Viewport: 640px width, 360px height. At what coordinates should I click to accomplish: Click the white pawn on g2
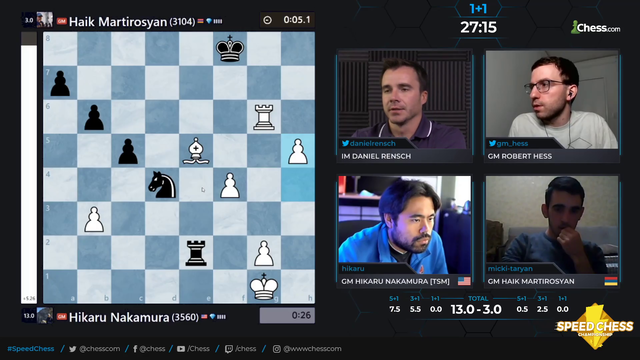pos(264,253)
